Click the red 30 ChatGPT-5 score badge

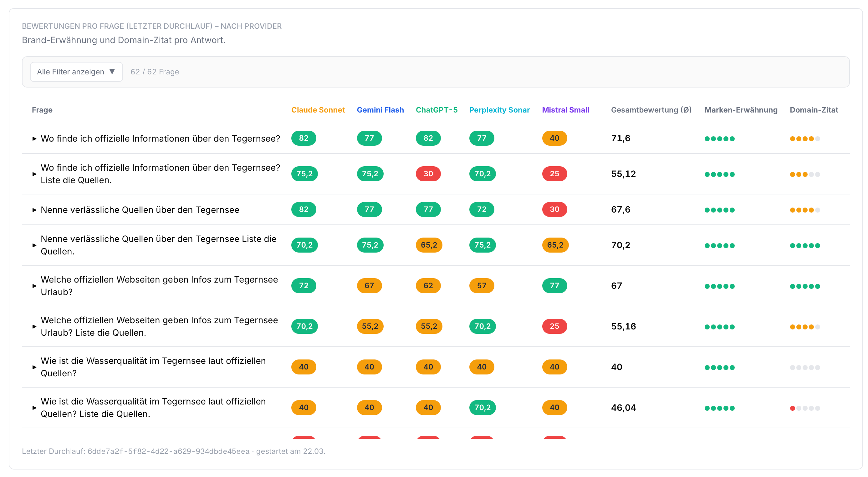(428, 174)
